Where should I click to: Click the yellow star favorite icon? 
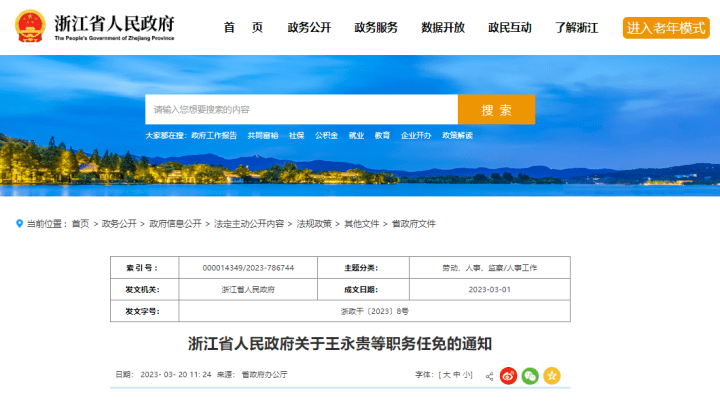pos(552,376)
